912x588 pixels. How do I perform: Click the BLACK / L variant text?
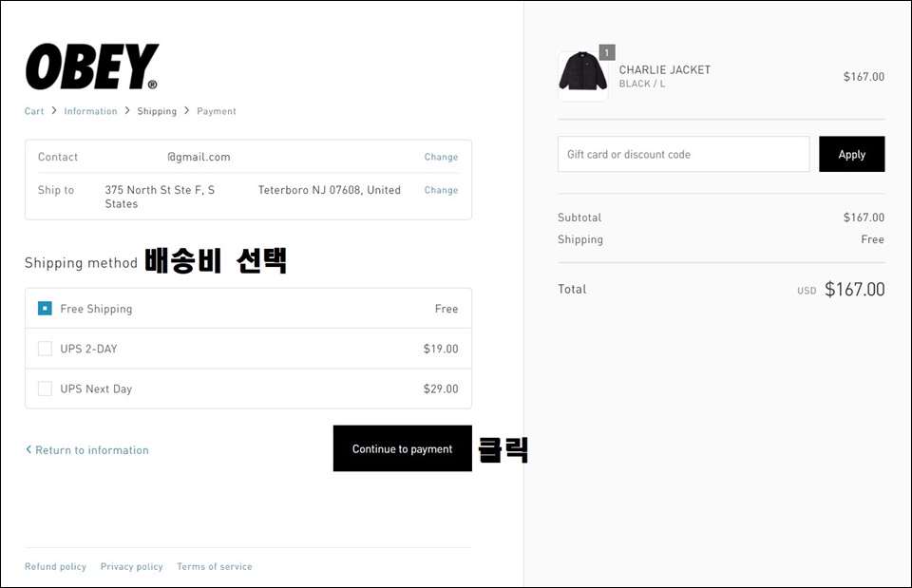pyautogui.click(x=642, y=84)
